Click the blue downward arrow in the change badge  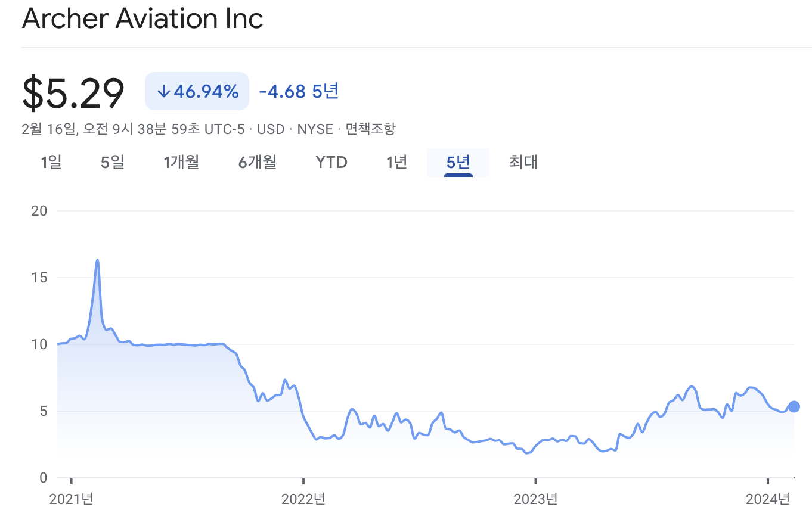[x=163, y=91]
